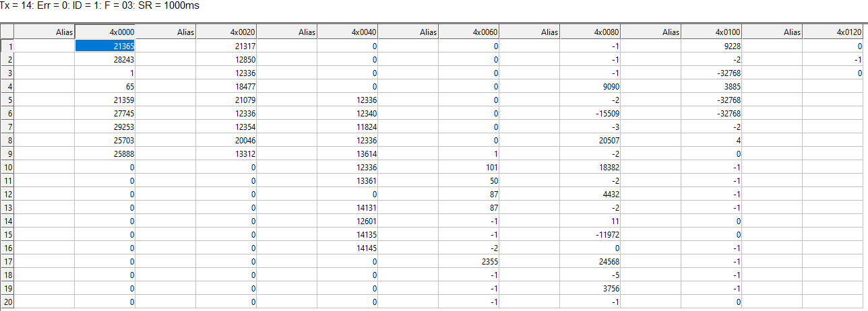
Task: Click the 4x0000 column header
Action: click(x=105, y=32)
